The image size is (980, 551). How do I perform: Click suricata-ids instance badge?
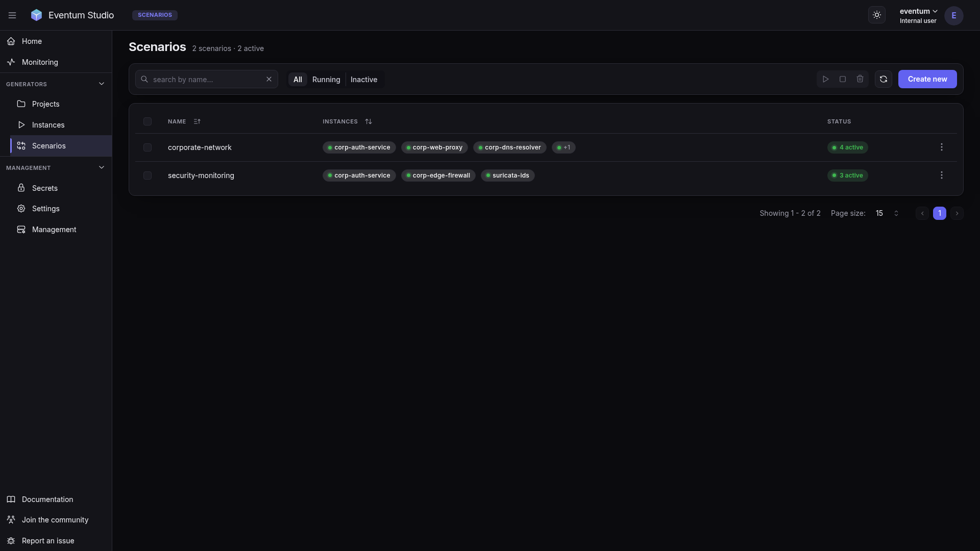coord(508,176)
